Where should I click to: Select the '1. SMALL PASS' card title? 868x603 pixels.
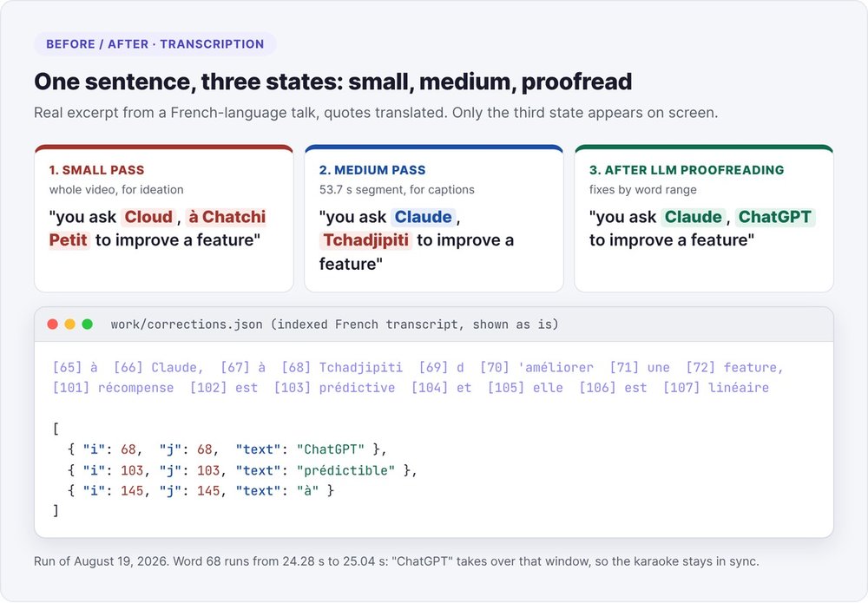(96, 170)
